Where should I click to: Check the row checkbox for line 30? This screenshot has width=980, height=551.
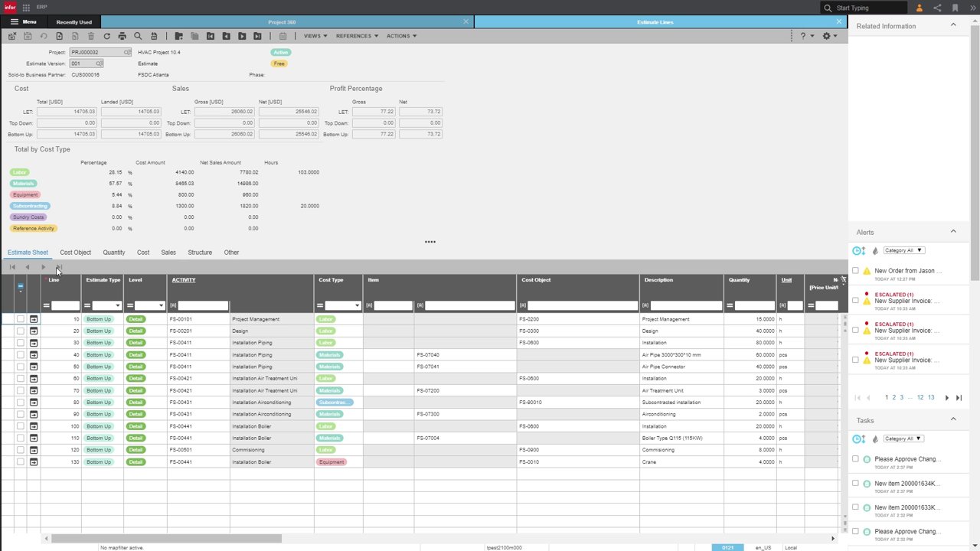tap(21, 343)
